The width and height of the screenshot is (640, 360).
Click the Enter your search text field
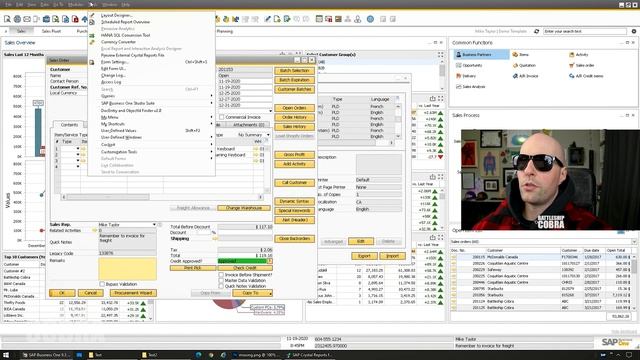585,31
